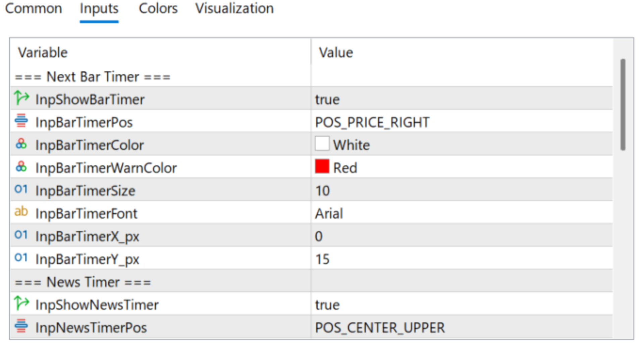644x347 pixels.
Task: Toggle the InpShowBarTimer true value
Action: click(x=327, y=99)
